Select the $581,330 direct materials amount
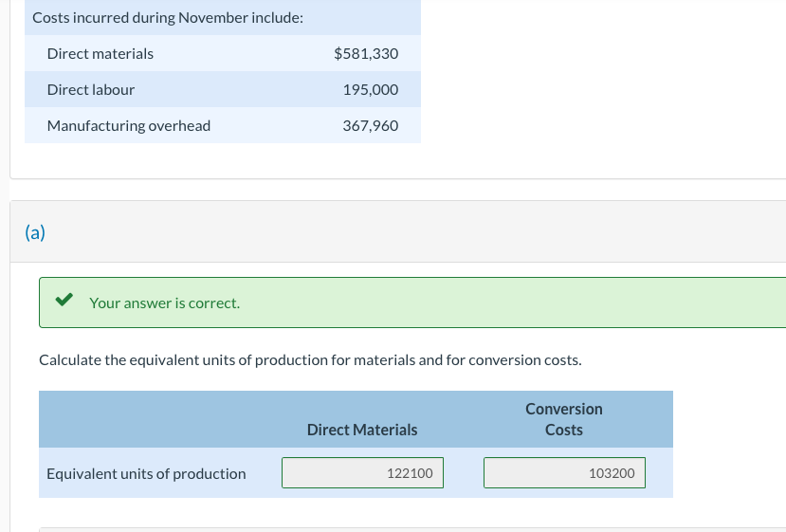This screenshot has width=786, height=532. coord(366,53)
